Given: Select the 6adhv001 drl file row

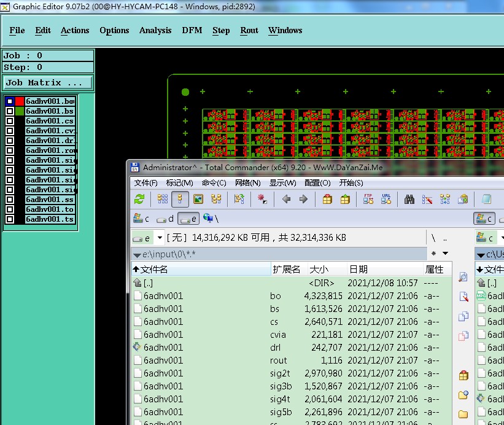Looking at the screenshot, I should (292, 348).
